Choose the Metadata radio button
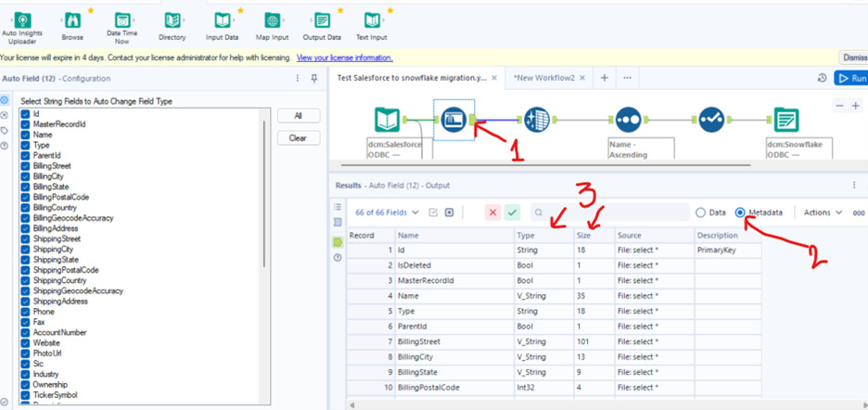This screenshot has width=868, height=410. pos(740,212)
